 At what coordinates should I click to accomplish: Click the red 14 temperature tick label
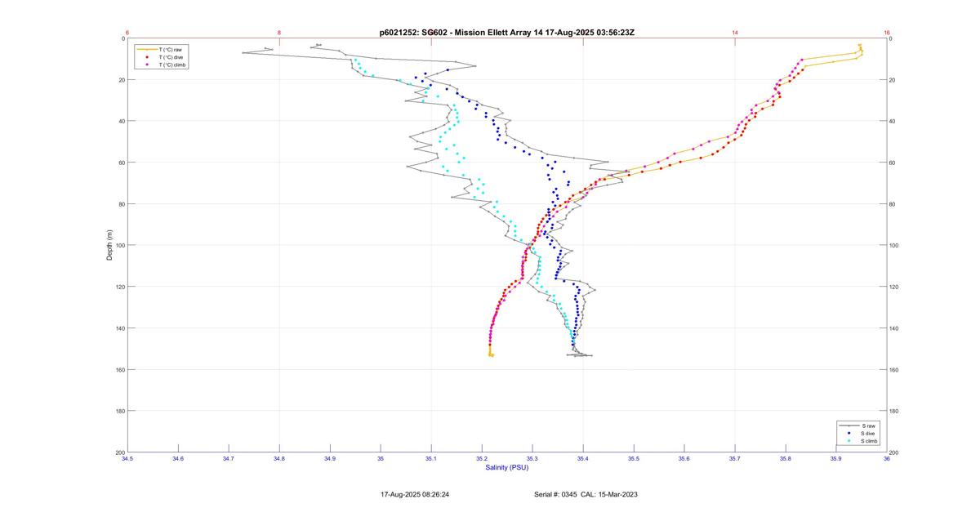735,33
